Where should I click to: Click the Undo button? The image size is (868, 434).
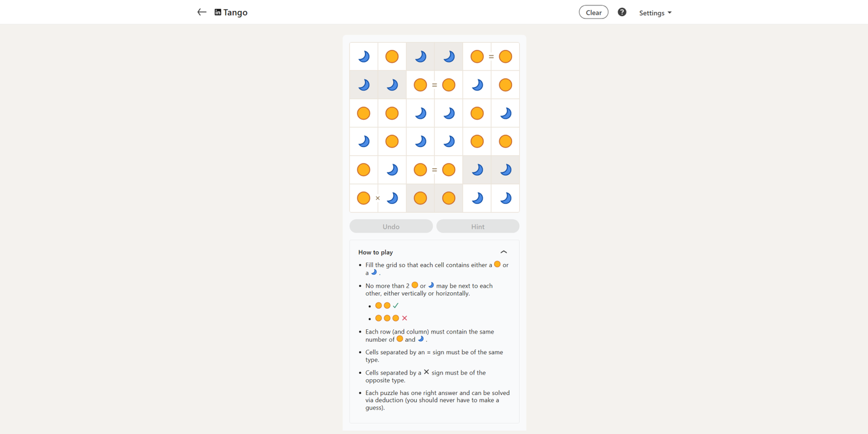pyautogui.click(x=391, y=226)
